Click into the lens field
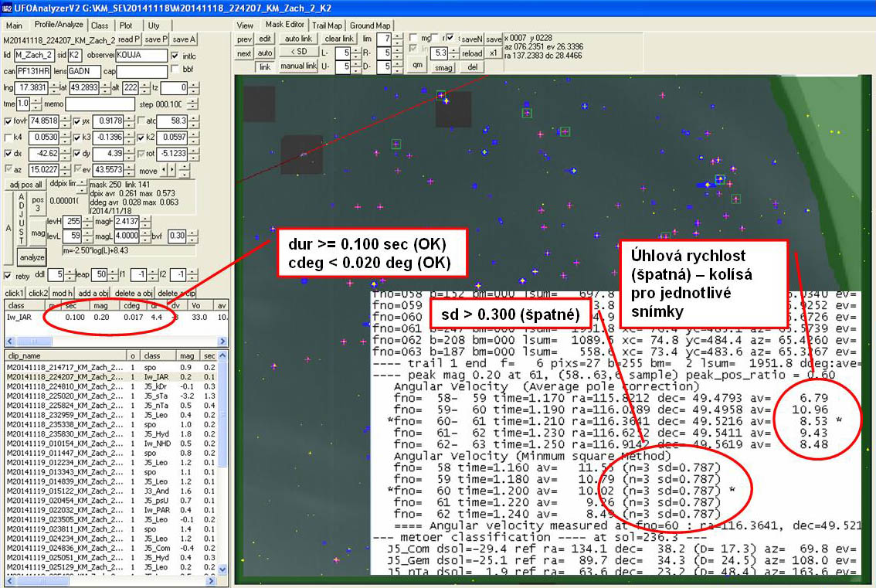The image size is (876, 588). pos(83,72)
